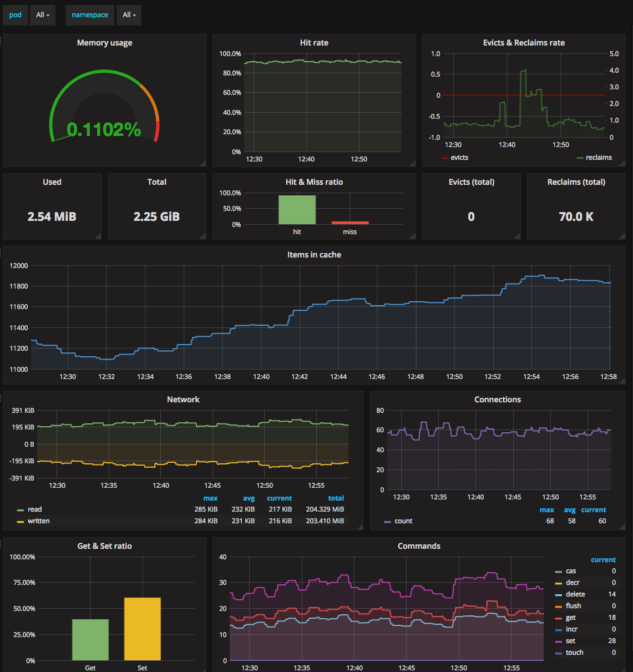633x672 pixels.
Task: Click the Memory usage panel resize handle
Action: tap(203, 163)
